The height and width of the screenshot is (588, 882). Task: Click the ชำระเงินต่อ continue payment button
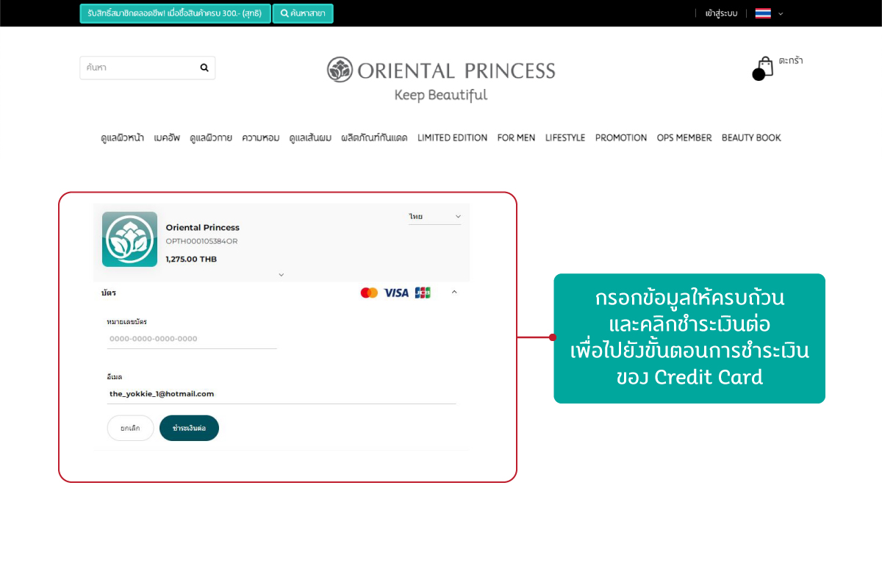(x=189, y=428)
